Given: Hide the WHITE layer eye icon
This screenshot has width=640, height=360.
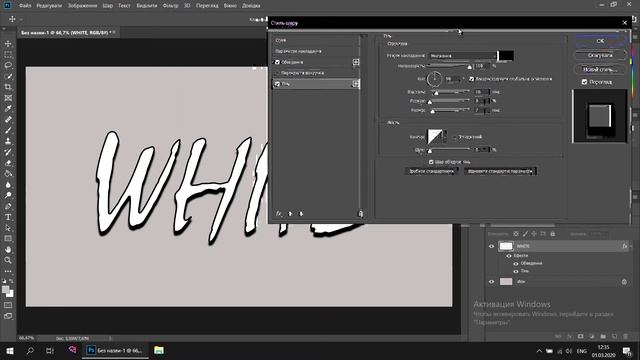Looking at the screenshot, I should (x=491, y=246).
